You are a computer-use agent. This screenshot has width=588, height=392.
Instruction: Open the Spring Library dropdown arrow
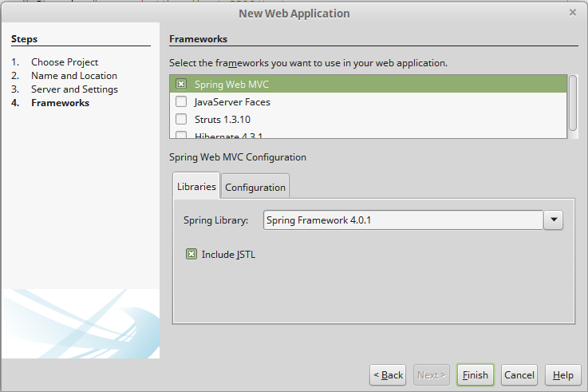(554, 220)
